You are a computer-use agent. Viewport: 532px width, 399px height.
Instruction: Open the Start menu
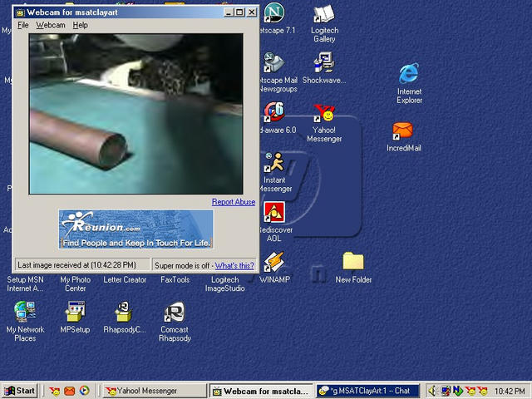pos(19,391)
